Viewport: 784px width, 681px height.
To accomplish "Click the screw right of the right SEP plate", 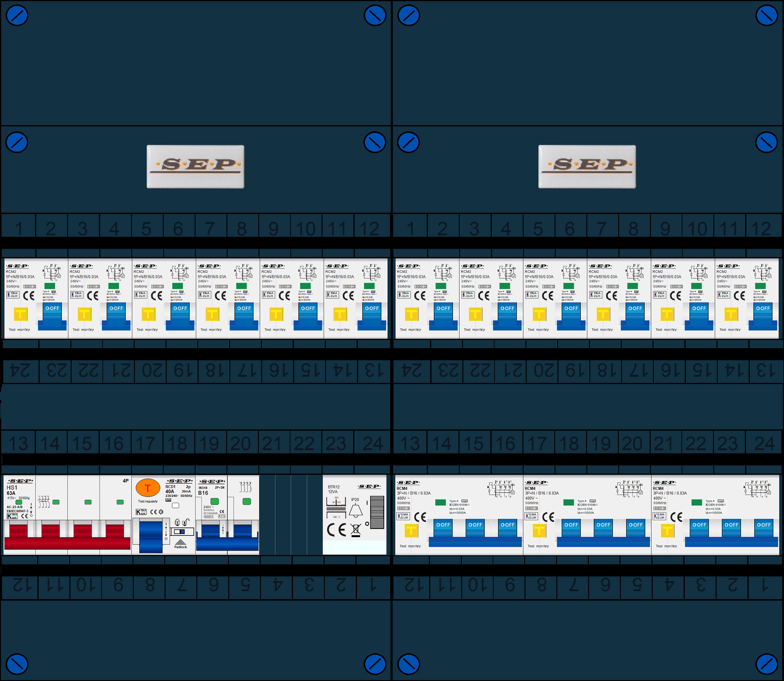I will [767, 143].
